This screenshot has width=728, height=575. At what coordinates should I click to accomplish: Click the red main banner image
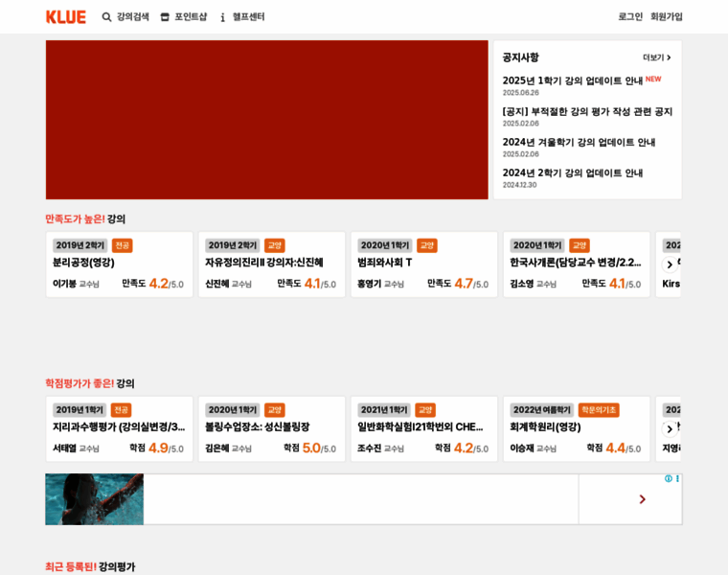(x=266, y=120)
